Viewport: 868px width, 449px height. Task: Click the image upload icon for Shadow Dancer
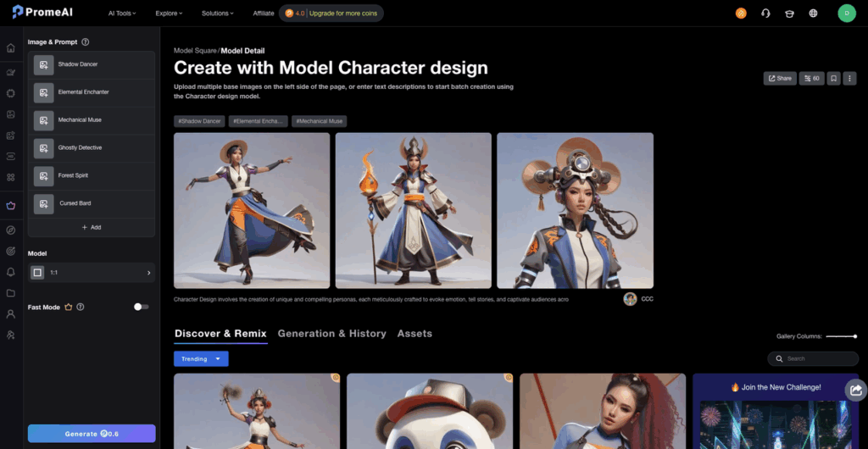[x=44, y=64]
